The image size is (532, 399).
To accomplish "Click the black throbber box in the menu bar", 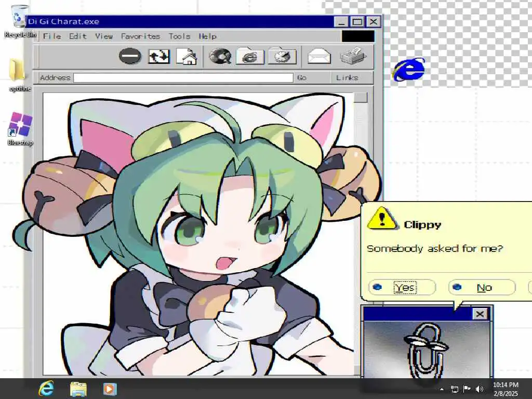I will (358, 36).
